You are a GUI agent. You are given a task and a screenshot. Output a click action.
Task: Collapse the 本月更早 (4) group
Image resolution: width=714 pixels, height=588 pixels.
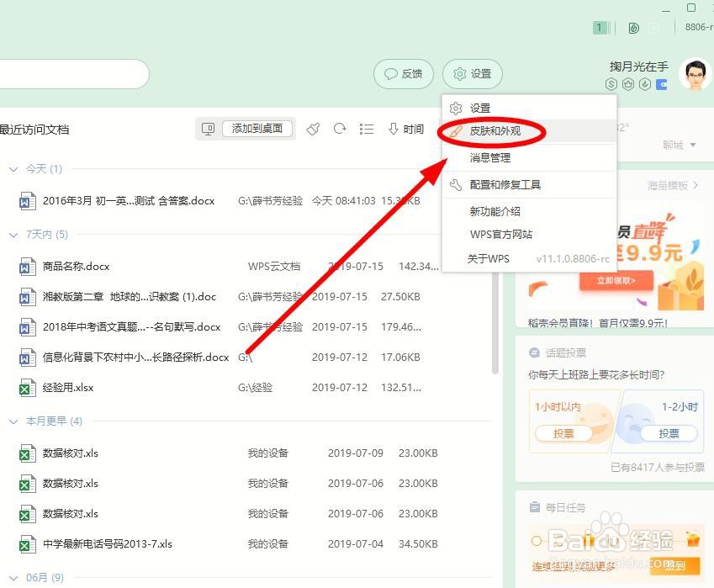13,421
